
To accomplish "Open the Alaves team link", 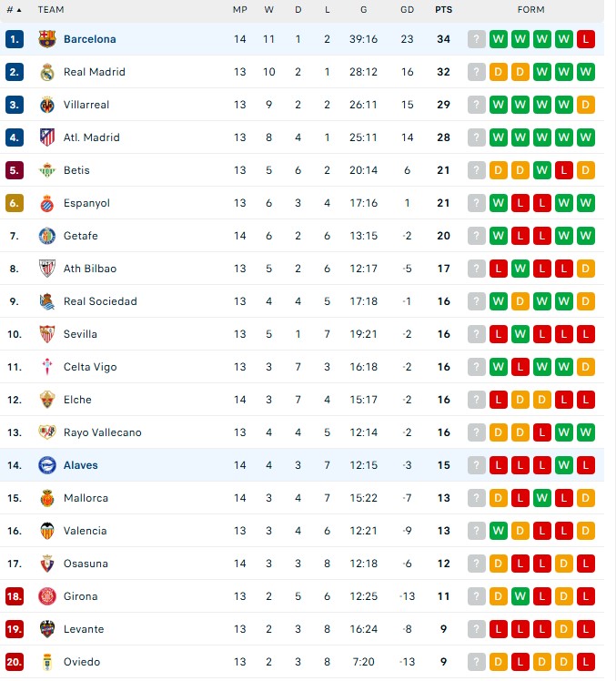I will pyautogui.click(x=80, y=465).
